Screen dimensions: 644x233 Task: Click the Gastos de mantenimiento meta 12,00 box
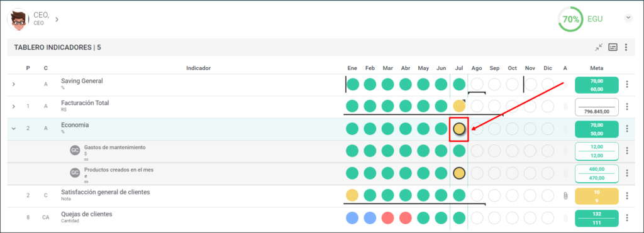click(x=597, y=151)
